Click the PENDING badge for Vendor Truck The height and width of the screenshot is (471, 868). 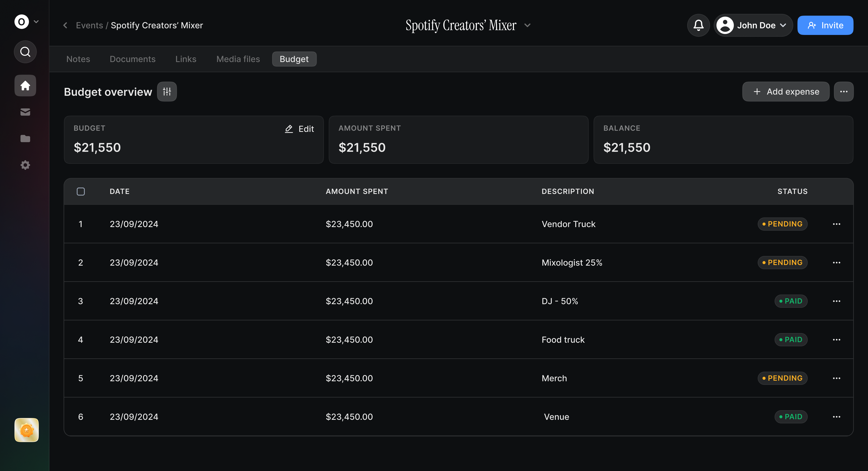pos(782,224)
